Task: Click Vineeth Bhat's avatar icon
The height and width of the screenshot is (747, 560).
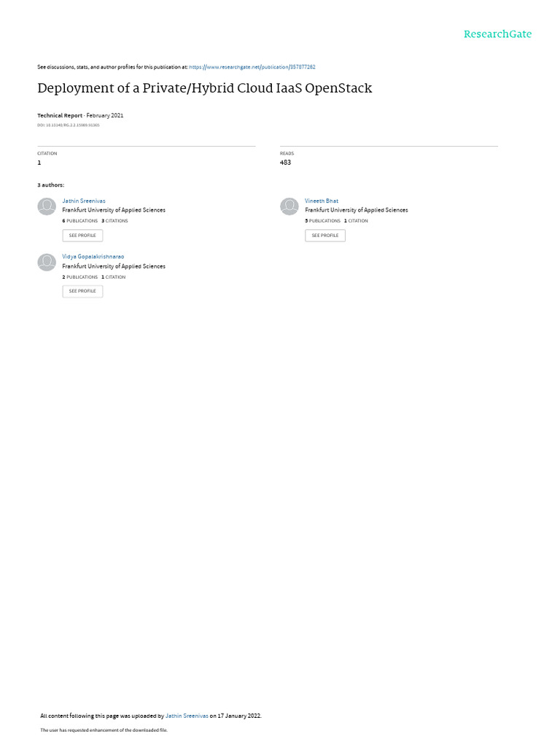Action: (289, 206)
